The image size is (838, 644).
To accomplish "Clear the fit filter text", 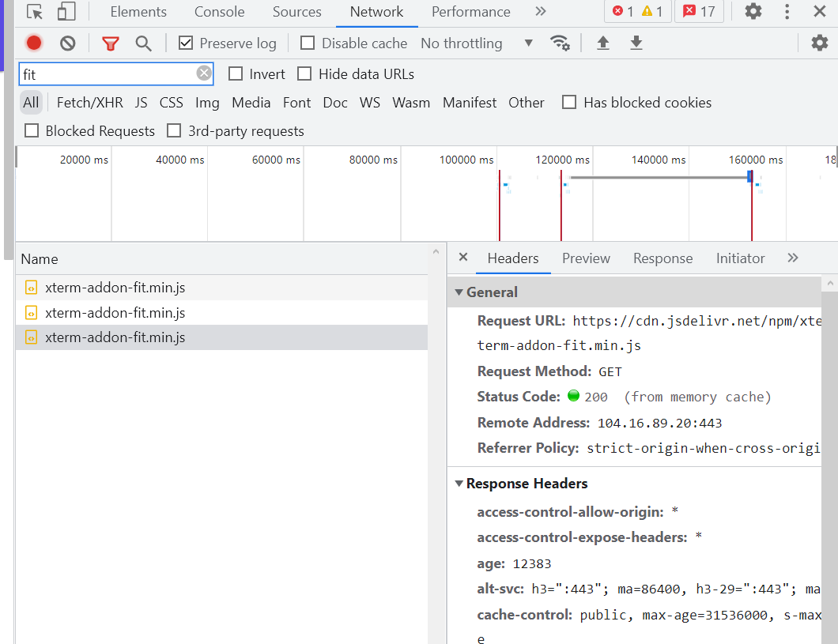I will 204,73.
